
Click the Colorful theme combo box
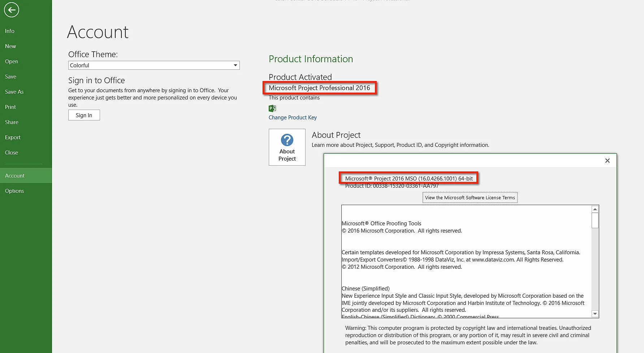pos(154,65)
